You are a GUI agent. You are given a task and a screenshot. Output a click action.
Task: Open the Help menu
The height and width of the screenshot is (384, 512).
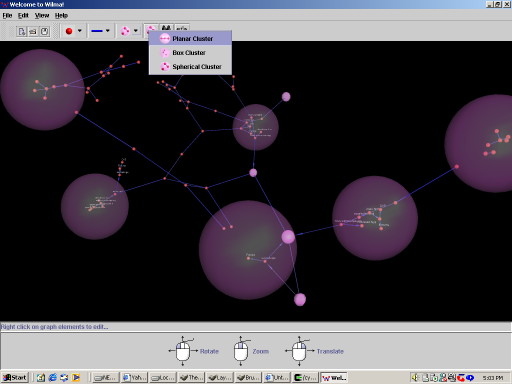(61, 15)
